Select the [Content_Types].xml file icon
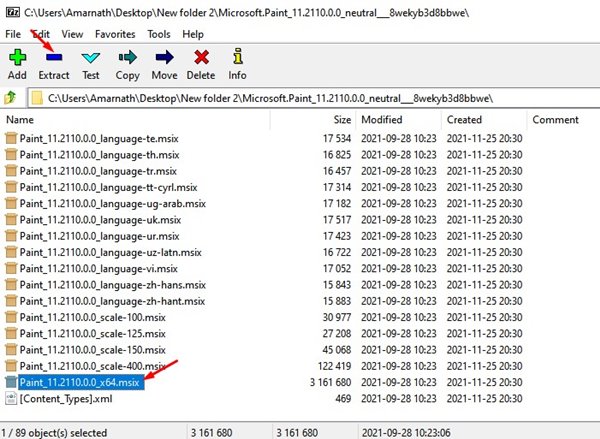This screenshot has width=600, height=439. coord(11,398)
